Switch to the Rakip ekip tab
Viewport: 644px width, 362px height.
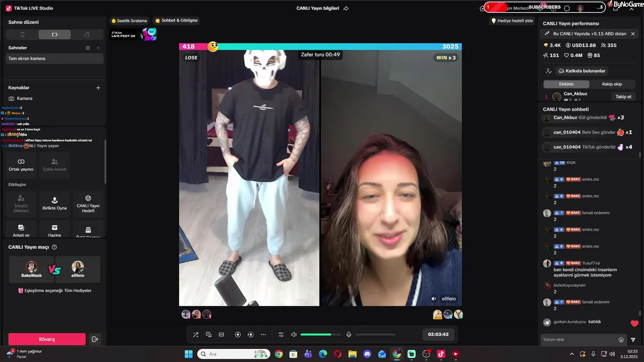click(612, 84)
